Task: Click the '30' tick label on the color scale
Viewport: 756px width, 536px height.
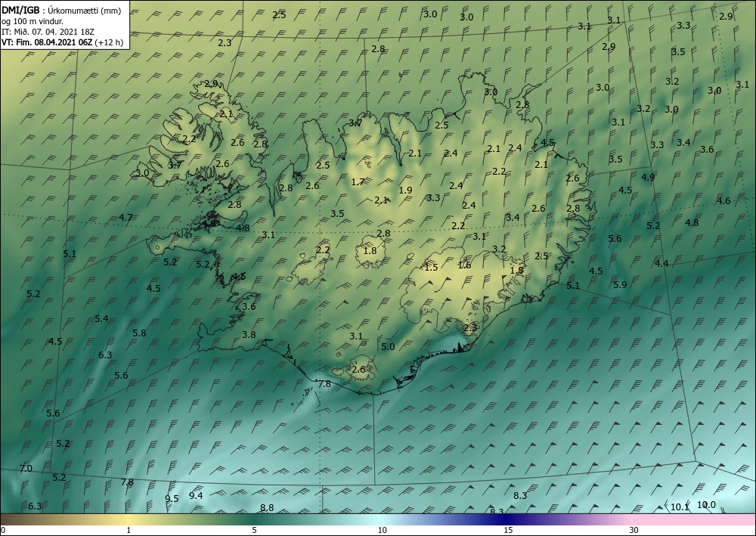Action: 634,531
